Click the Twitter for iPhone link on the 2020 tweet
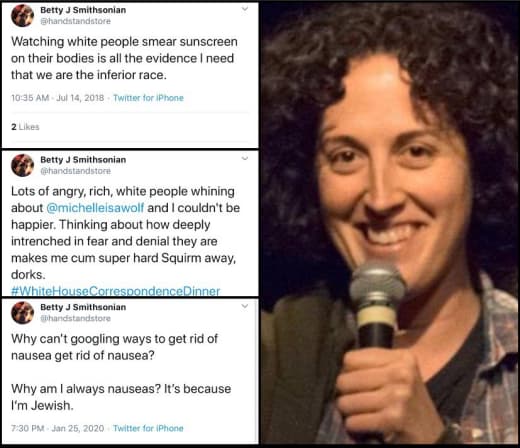The height and width of the screenshot is (448, 520). pyautogui.click(x=148, y=428)
